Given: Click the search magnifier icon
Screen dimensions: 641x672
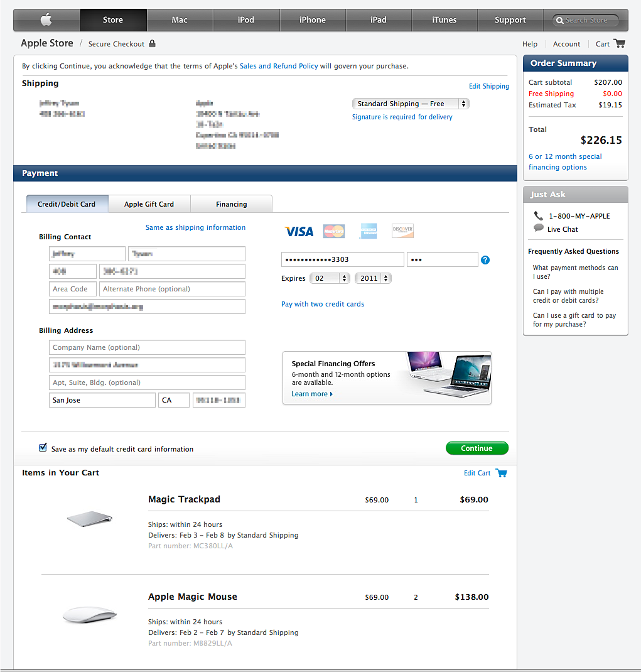Looking at the screenshot, I should 559,20.
